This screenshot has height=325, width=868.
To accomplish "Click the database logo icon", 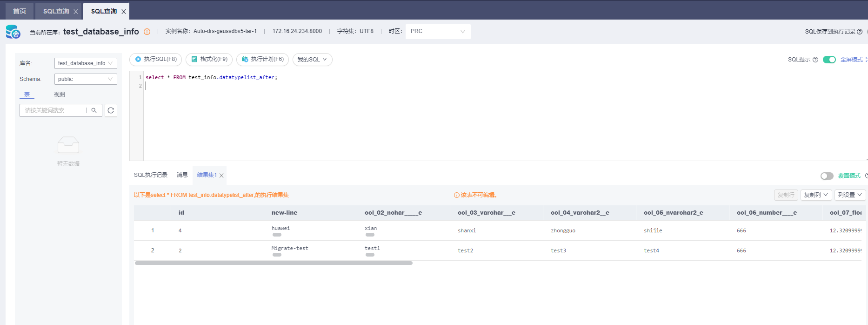I will (13, 32).
